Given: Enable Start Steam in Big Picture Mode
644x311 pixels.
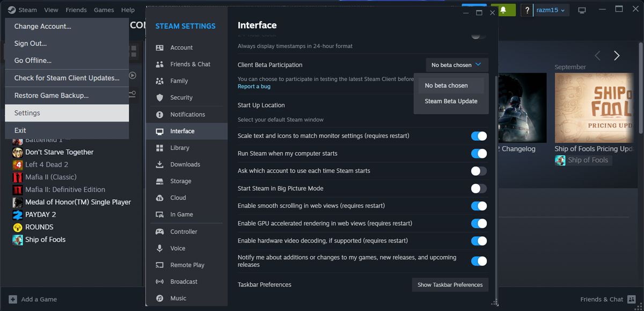Looking at the screenshot, I should coord(478,189).
